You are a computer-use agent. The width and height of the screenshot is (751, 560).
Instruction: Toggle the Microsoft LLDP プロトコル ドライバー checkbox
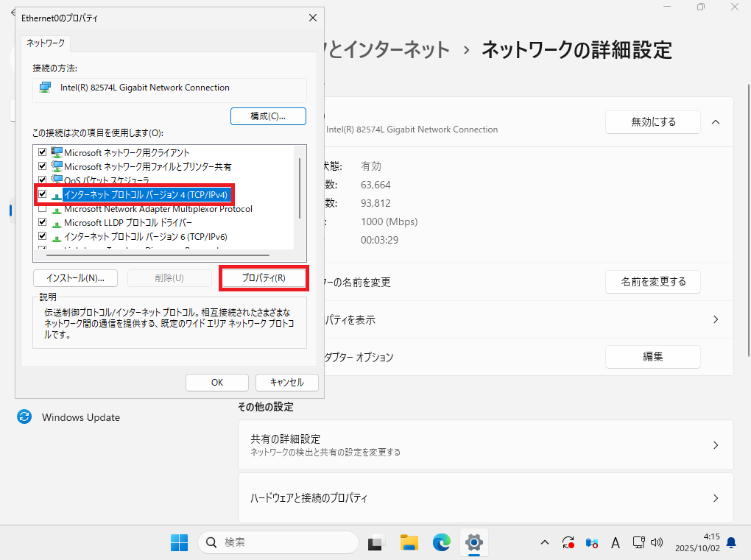click(x=43, y=222)
